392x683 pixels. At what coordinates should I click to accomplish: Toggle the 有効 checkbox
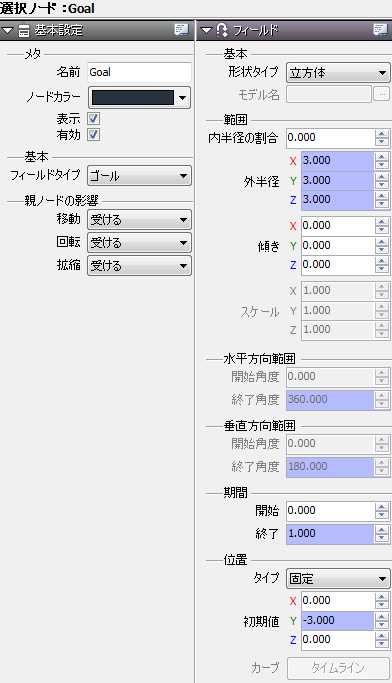pyautogui.click(x=94, y=135)
